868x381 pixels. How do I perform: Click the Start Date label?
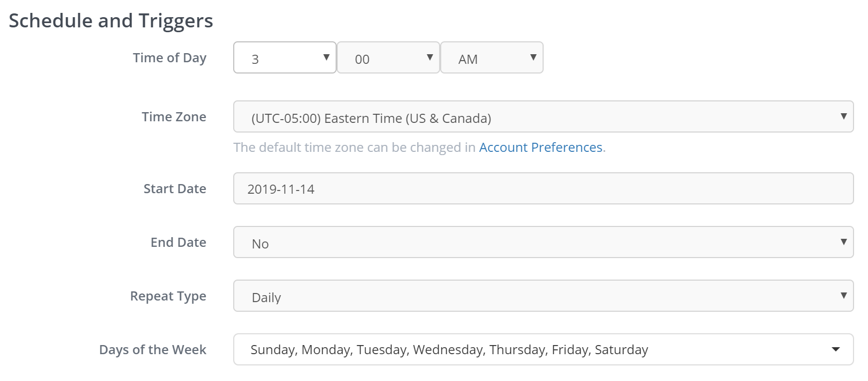[175, 189]
